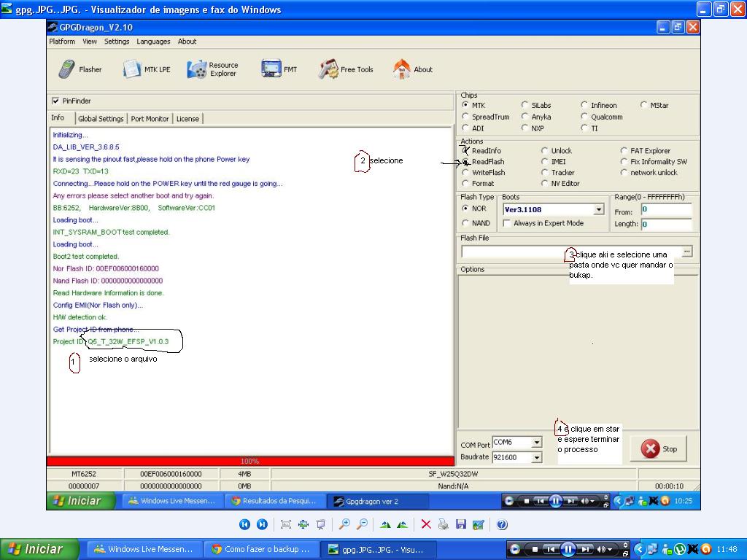Click the Range Length input field
This screenshot has height=560, width=747.
click(x=666, y=225)
